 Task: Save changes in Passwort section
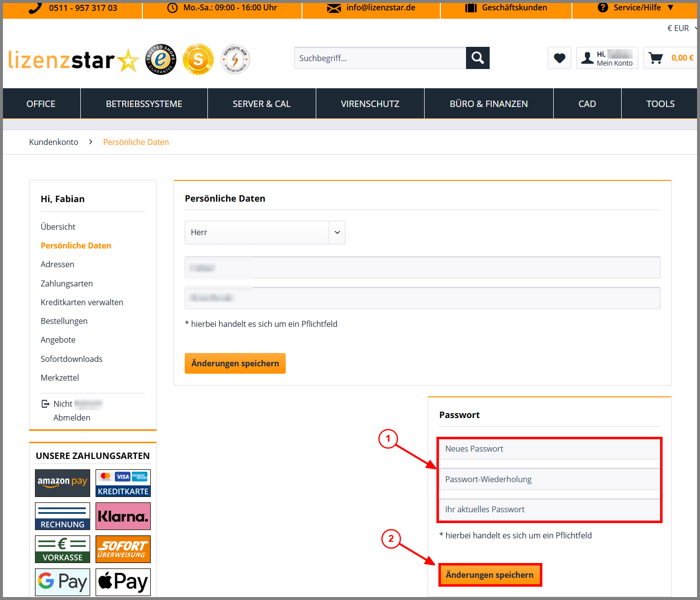coord(490,575)
